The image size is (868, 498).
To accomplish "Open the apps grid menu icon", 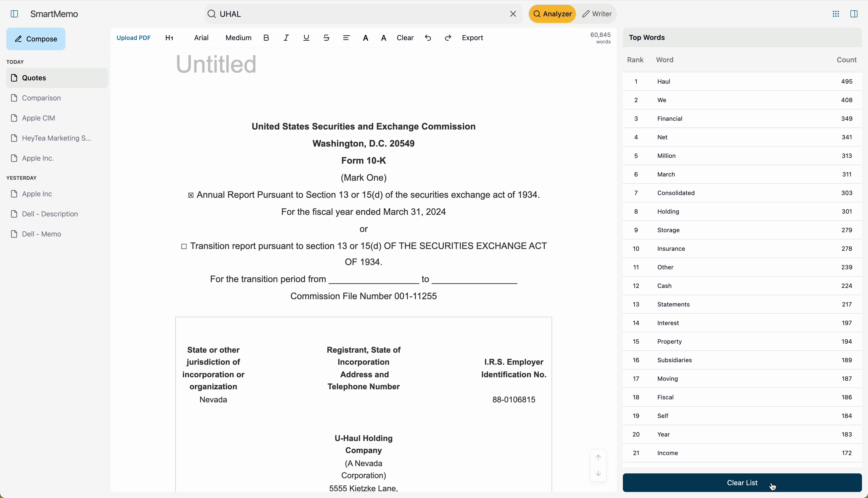I will (x=836, y=14).
